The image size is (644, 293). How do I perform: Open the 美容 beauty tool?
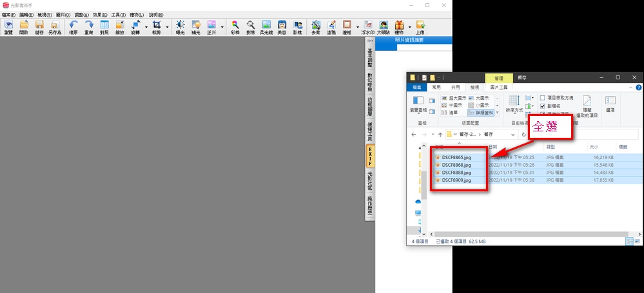point(282,26)
